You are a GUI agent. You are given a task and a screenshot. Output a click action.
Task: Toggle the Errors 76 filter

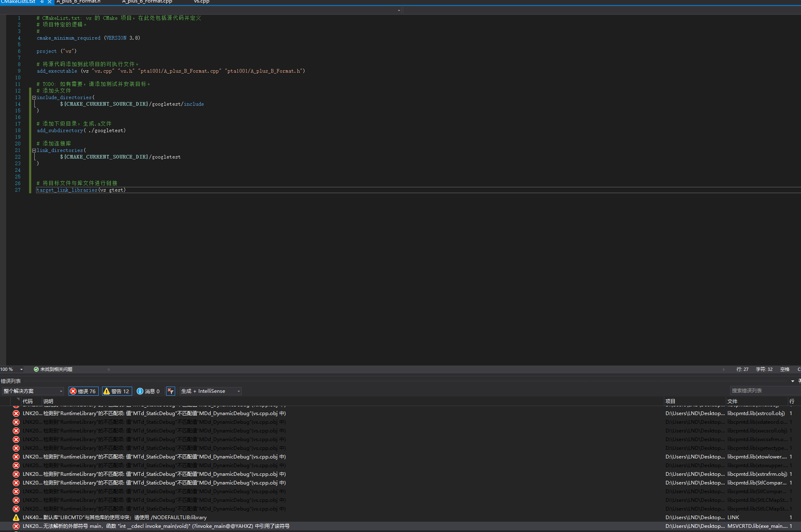point(83,391)
